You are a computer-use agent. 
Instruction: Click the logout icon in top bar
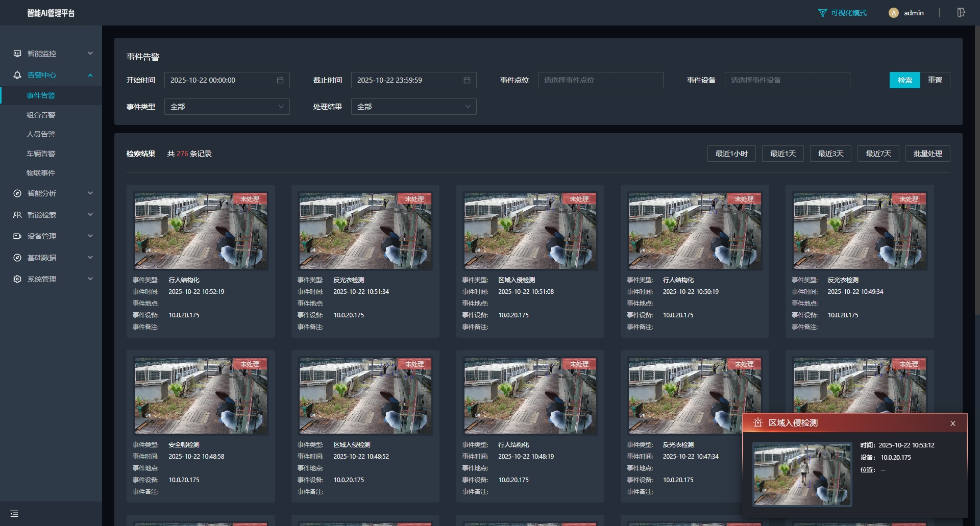click(961, 13)
